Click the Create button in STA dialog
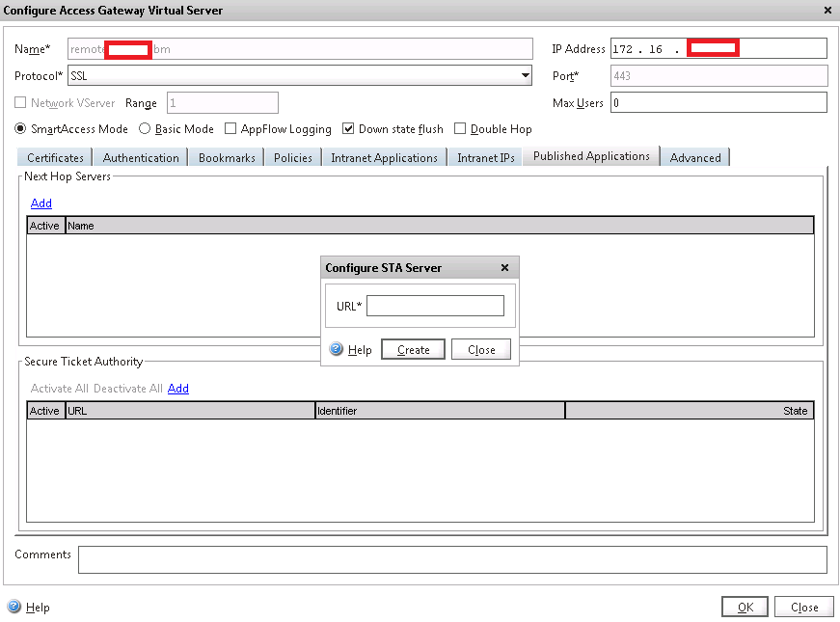This screenshot has width=840, height=622. click(413, 349)
